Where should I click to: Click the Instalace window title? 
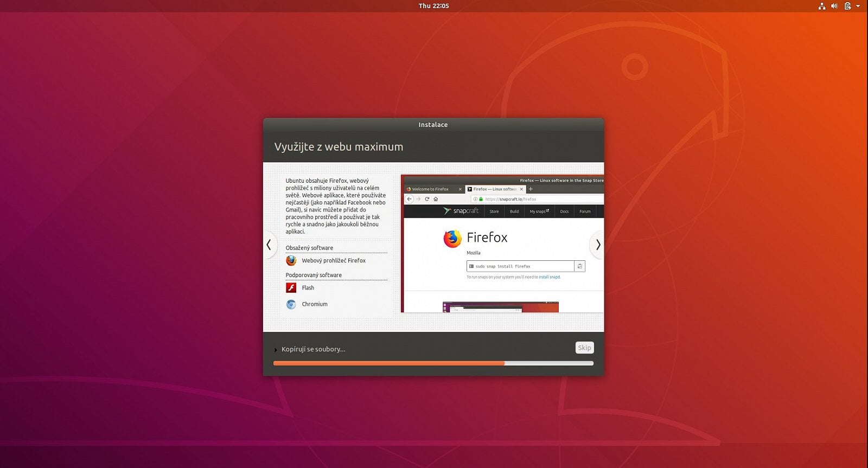[x=433, y=125]
